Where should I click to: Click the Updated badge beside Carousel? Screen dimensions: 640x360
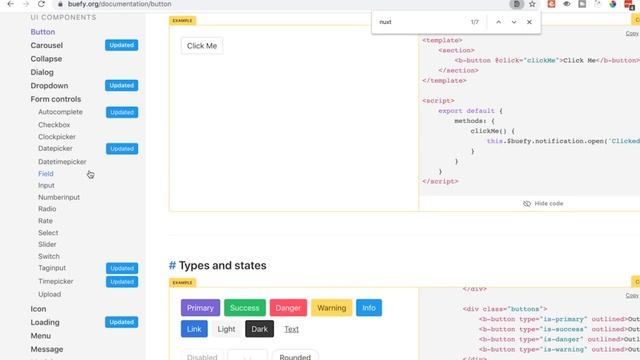[122, 45]
